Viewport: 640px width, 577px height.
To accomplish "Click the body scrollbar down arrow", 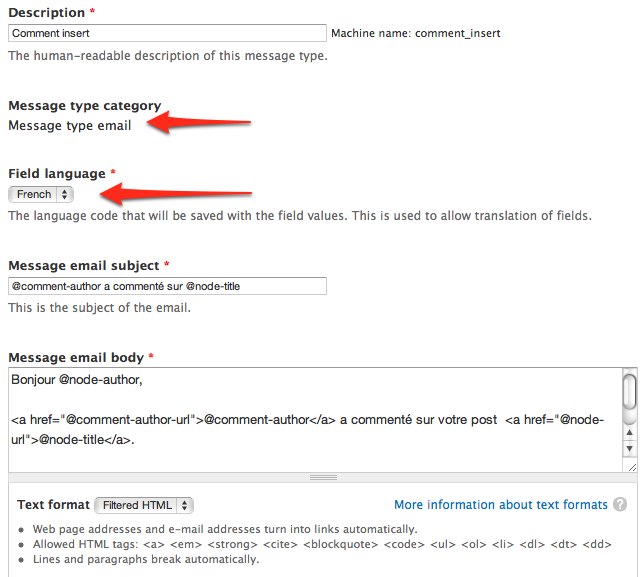I will click(630, 448).
